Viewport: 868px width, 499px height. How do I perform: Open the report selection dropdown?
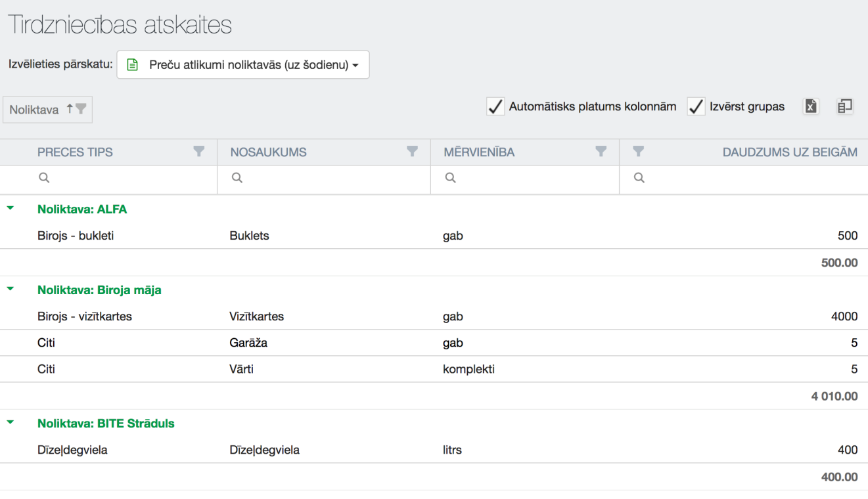tap(243, 65)
